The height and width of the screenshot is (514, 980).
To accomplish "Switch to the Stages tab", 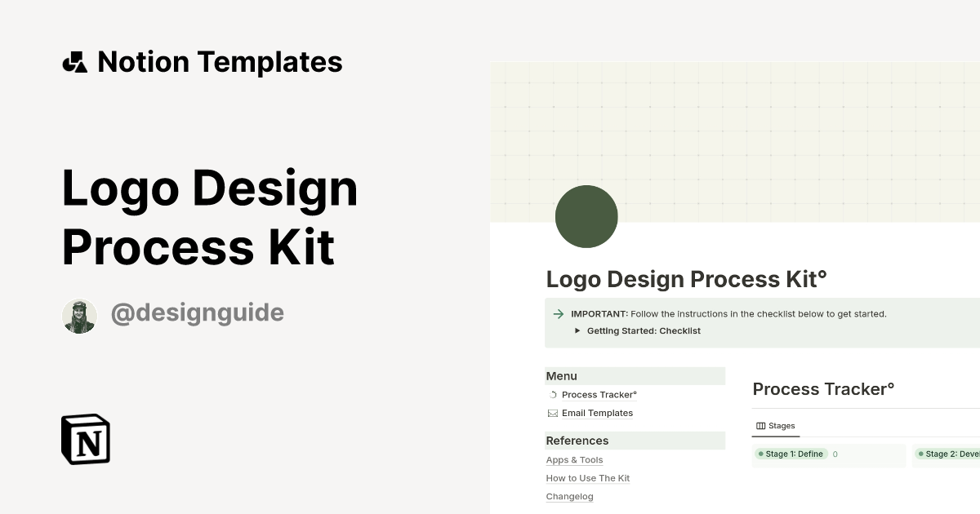I will click(x=781, y=426).
